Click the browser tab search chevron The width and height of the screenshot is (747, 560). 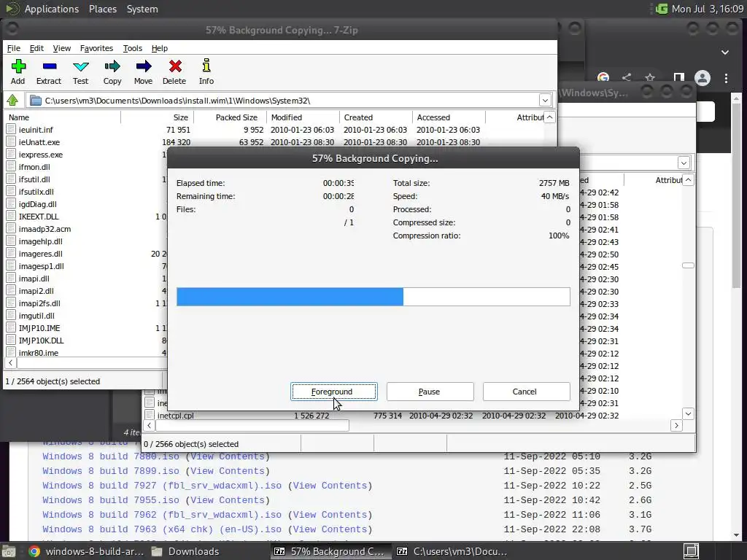tap(724, 52)
